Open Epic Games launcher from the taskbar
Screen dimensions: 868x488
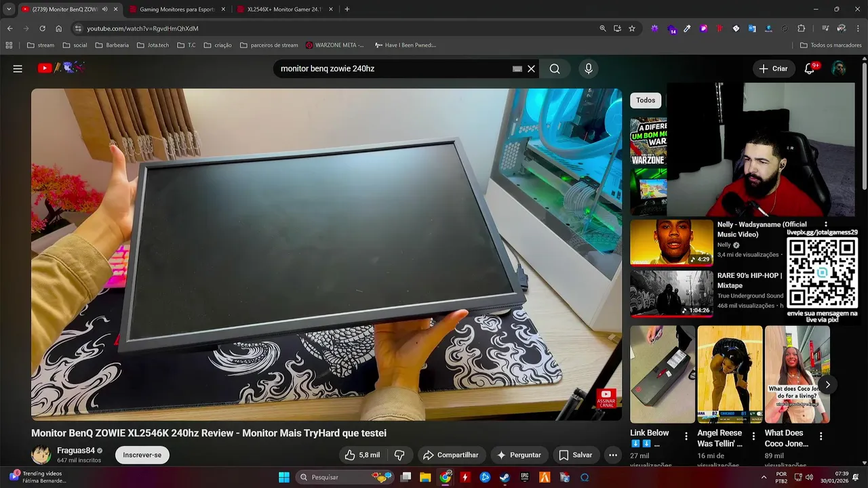525,477
